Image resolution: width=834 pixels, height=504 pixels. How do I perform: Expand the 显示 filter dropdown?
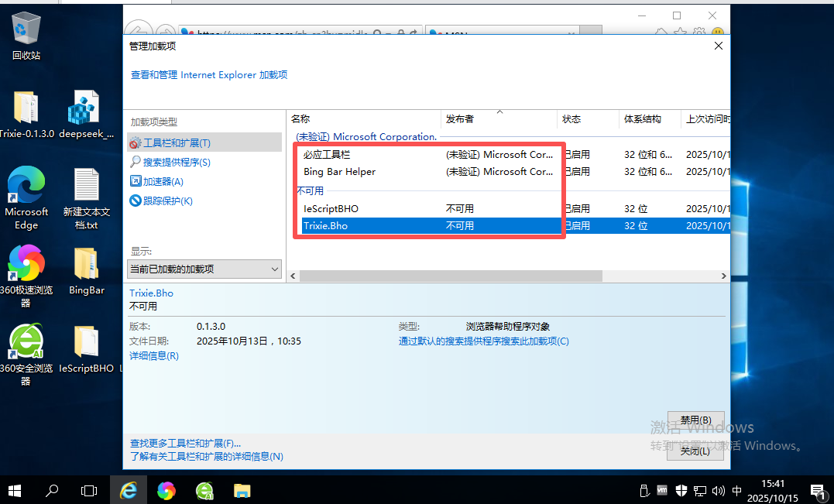coord(204,269)
